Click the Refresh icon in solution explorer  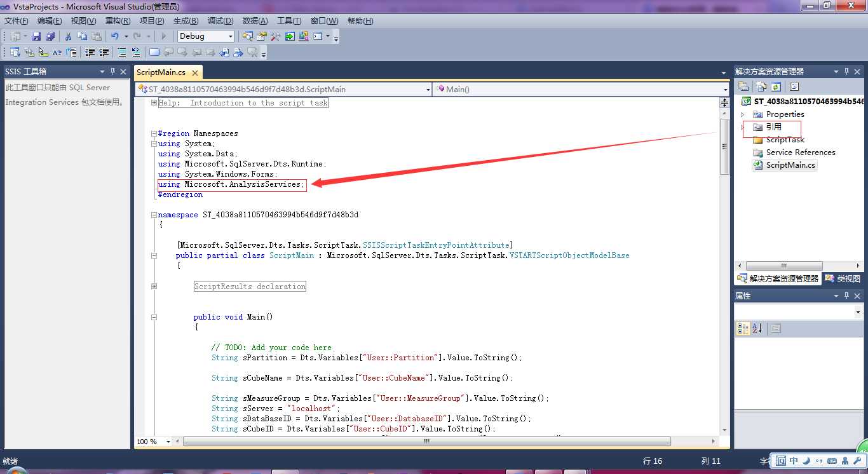click(776, 86)
